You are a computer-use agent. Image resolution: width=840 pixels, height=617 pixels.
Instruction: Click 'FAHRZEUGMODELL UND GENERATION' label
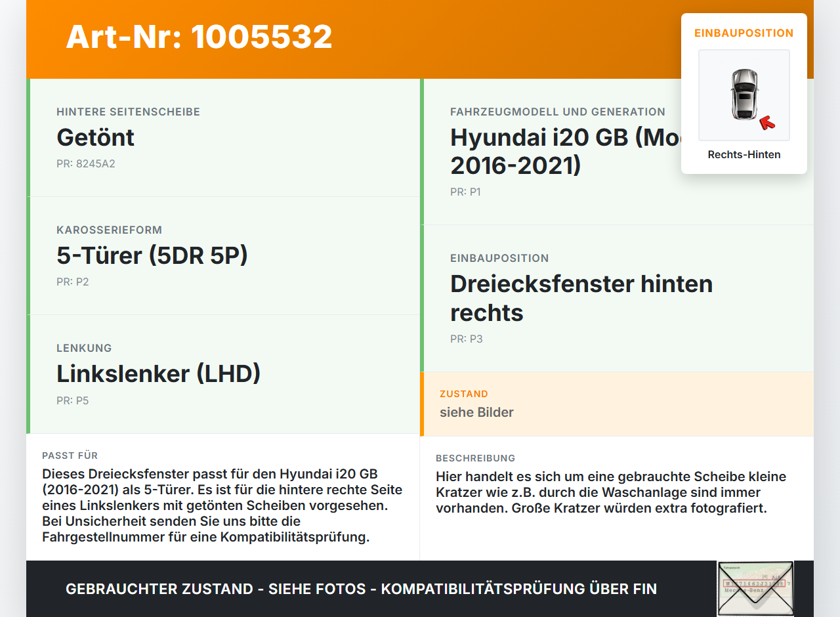[x=558, y=112]
